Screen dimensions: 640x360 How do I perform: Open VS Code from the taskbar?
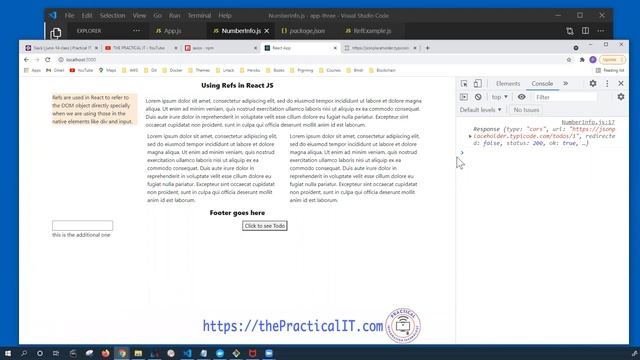click(x=187, y=353)
